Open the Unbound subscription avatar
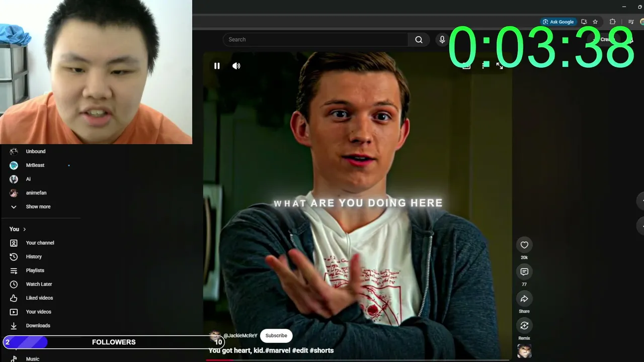Image resolution: width=644 pixels, height=362 pixels. (x=14, y=151)
